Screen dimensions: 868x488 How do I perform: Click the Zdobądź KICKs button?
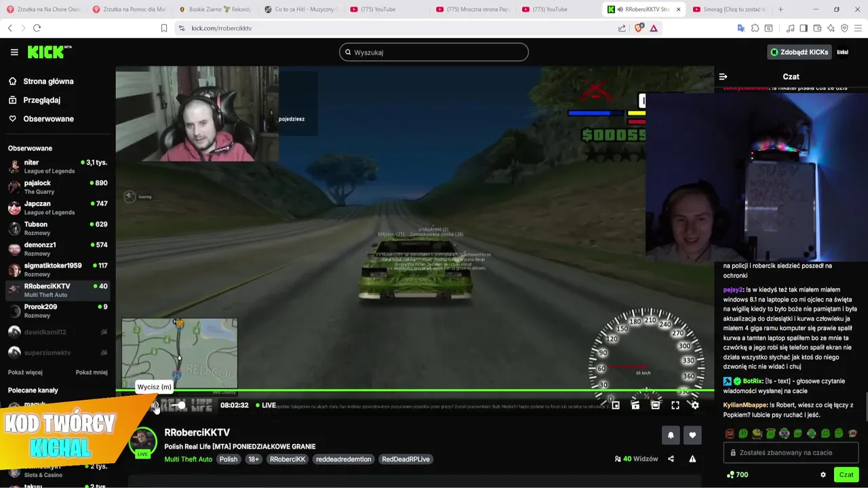800,52
